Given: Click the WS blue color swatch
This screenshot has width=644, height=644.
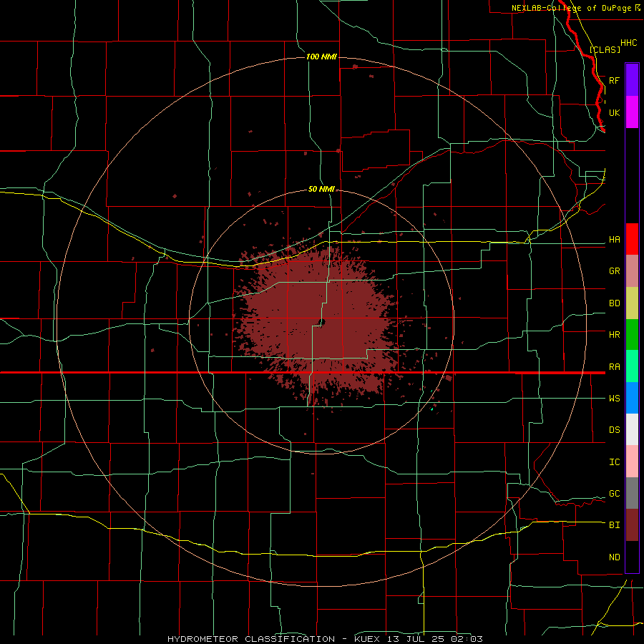Looking at the screenshot, I should [x=632, y=398].
